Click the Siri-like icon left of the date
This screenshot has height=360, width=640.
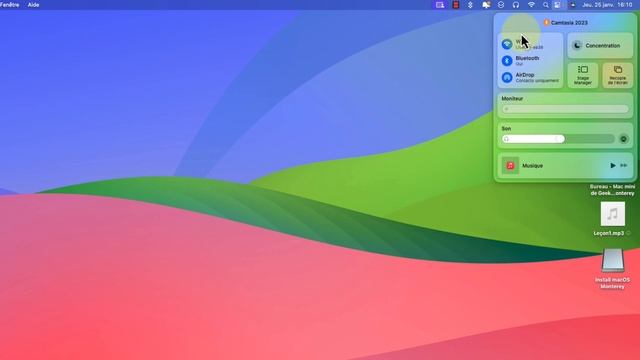point(573,5)
